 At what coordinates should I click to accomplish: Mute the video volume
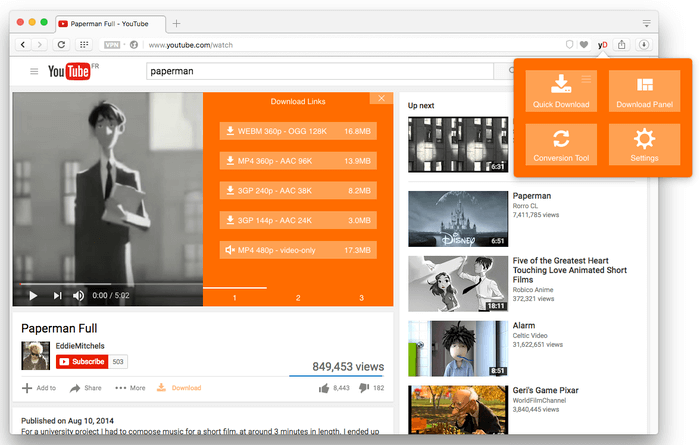[79, 296]
